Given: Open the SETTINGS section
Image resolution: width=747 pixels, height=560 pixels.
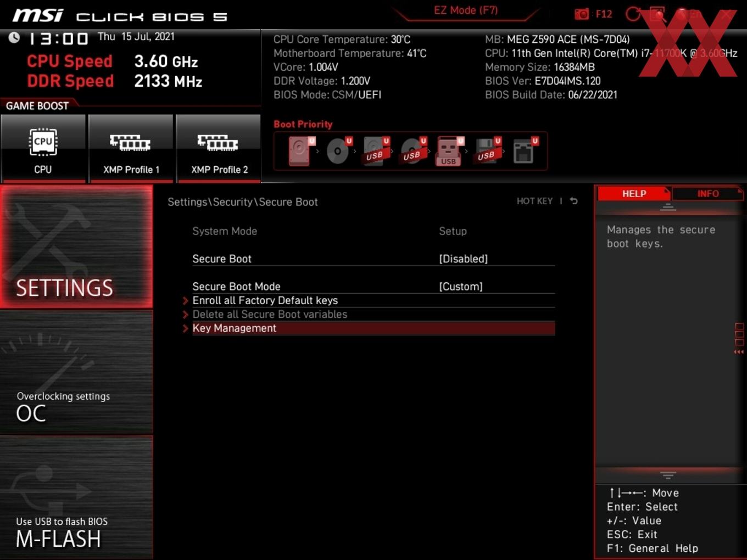Looking at the screenshot, I should 76,247.
